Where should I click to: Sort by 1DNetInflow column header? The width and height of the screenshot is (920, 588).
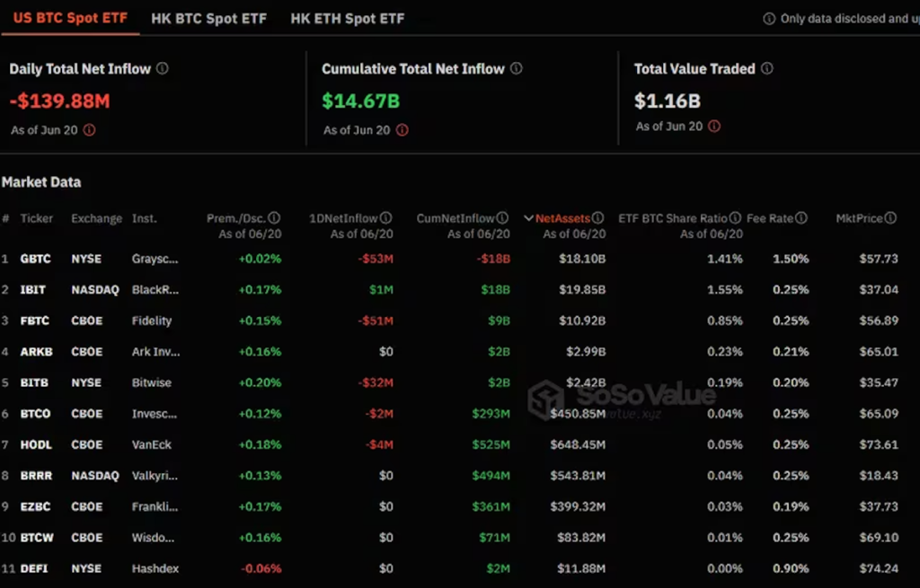[343, 219]
